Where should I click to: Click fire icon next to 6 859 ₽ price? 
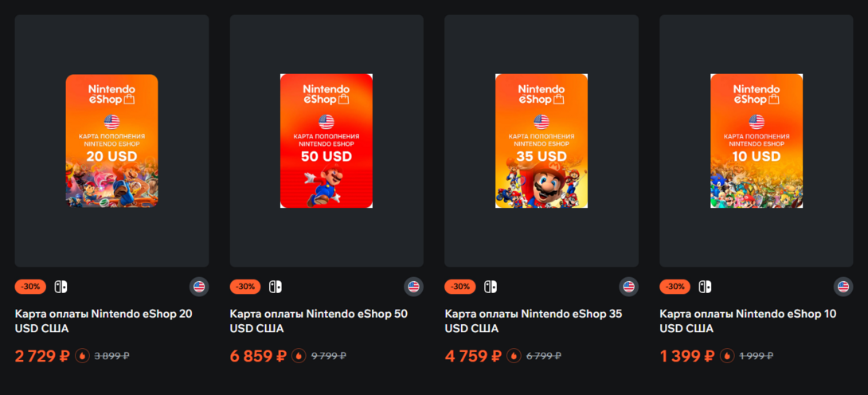(x=298, y=356)
